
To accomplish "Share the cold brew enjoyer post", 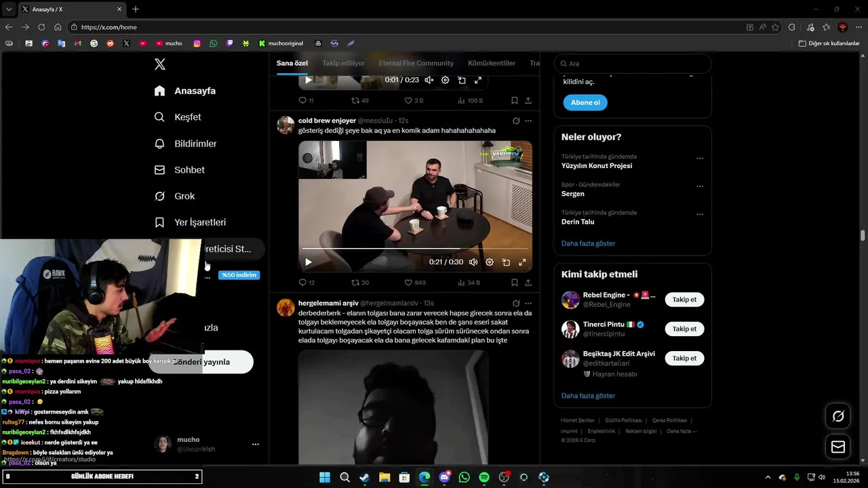I will click(528, 283).
